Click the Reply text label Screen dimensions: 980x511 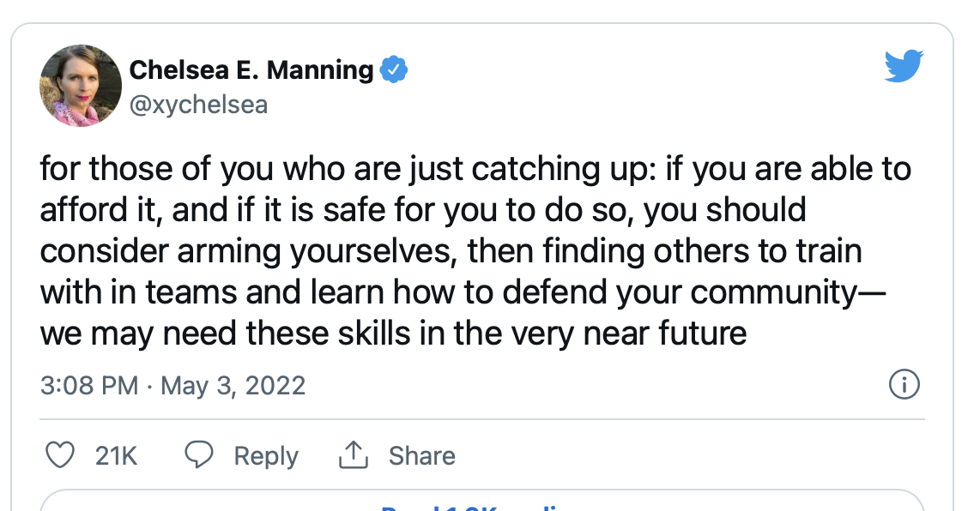pyautogui.click(x=266, y=455)
